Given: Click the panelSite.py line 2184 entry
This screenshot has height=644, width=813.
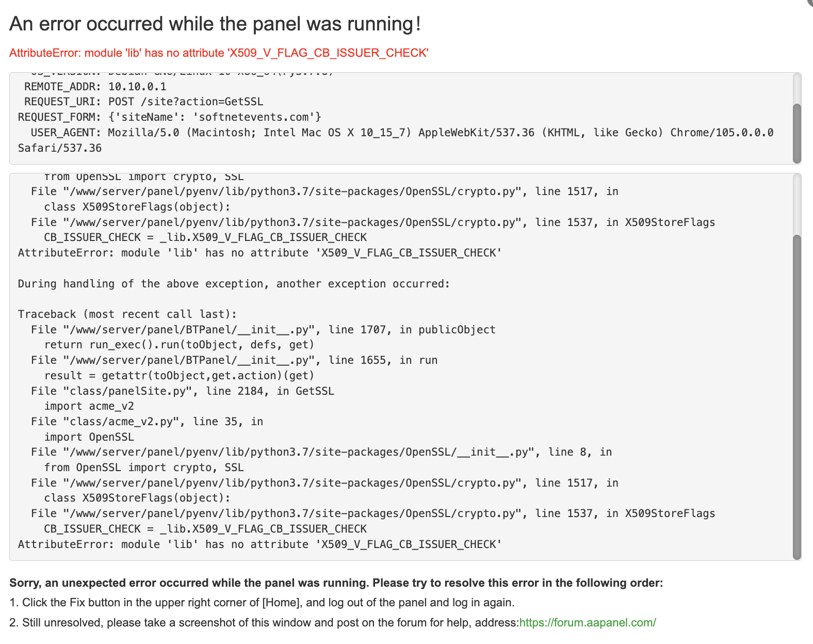Looking at the screenshot, I should [182, 391].
